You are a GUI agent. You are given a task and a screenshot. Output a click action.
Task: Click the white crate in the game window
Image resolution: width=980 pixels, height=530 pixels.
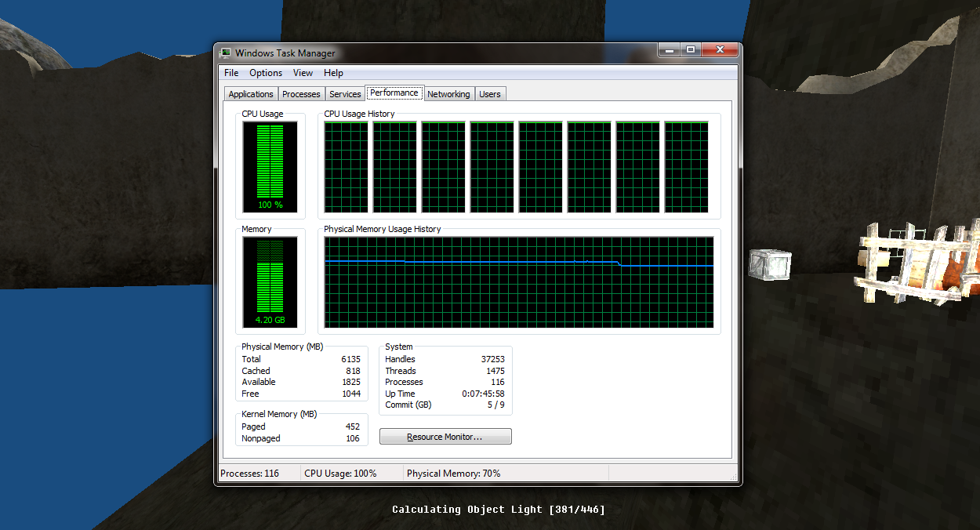[770, 263]
